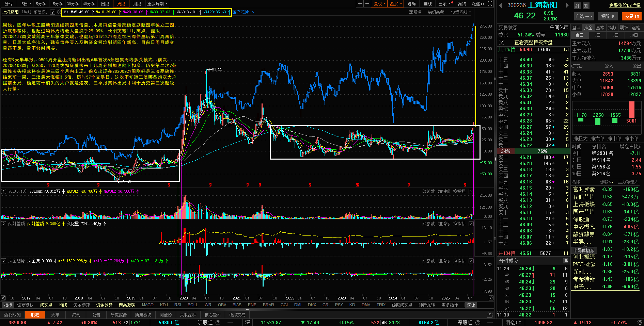Click the zoom-out minus icon above the chart
Screen dimensions: 644x326
point(367,4)
